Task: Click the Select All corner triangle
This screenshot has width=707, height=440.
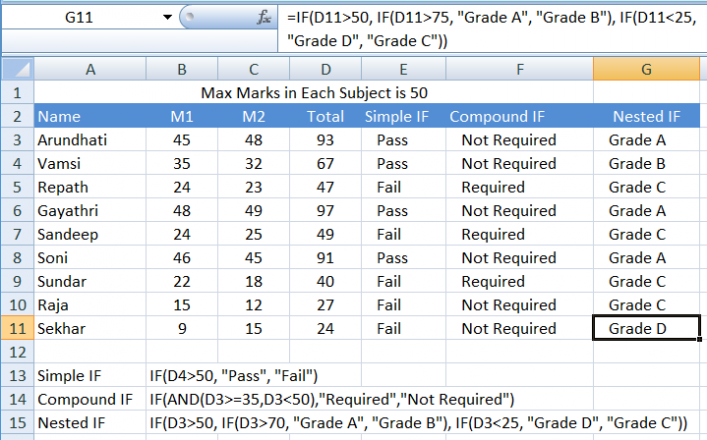Action: (17, 68)
